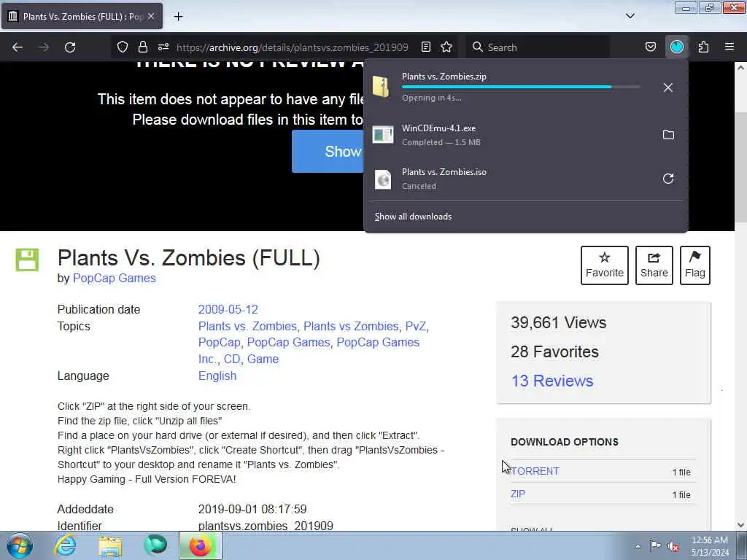The height and width of the screenshot is (560, 747).
Task: Click the address bar URL field
Action: tap(292, 47)
